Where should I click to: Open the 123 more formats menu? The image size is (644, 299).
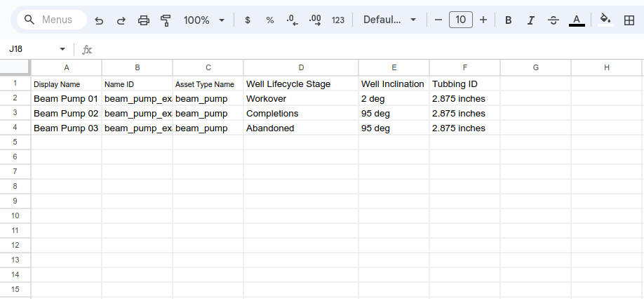pos(338,20)
